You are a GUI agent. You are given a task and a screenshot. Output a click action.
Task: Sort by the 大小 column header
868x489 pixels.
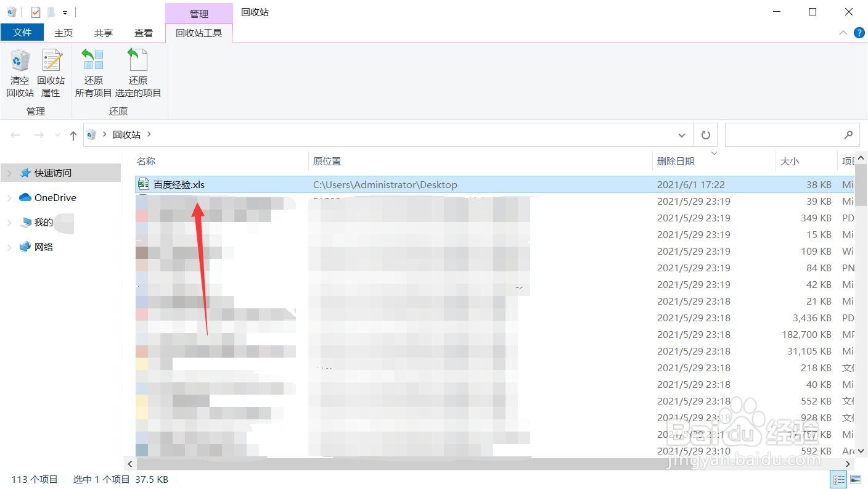(790, 161)
